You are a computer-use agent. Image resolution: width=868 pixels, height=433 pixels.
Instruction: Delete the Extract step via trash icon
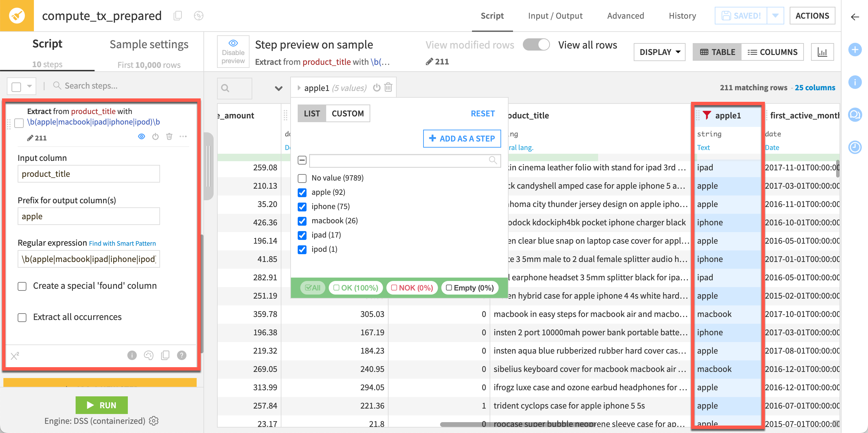(169, 136)
